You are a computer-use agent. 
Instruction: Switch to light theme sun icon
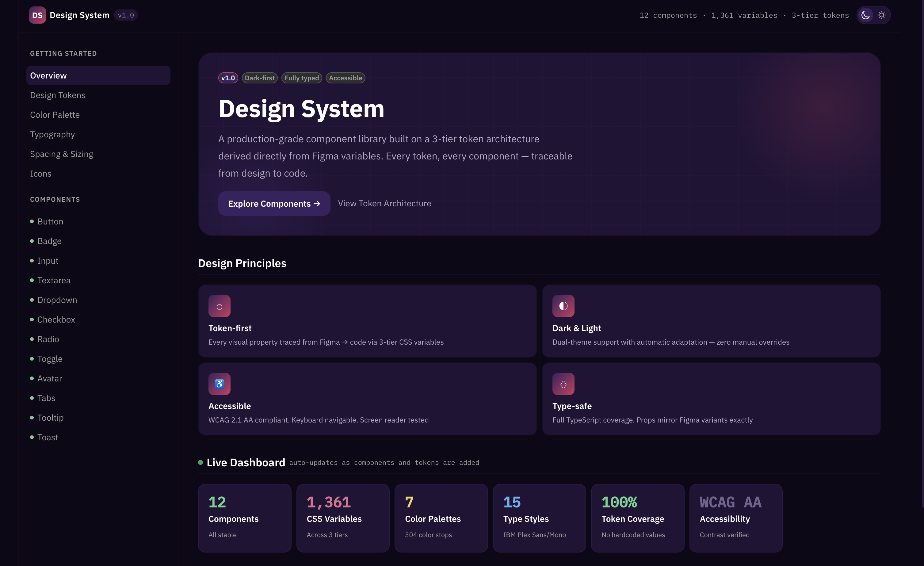[882, 15]
